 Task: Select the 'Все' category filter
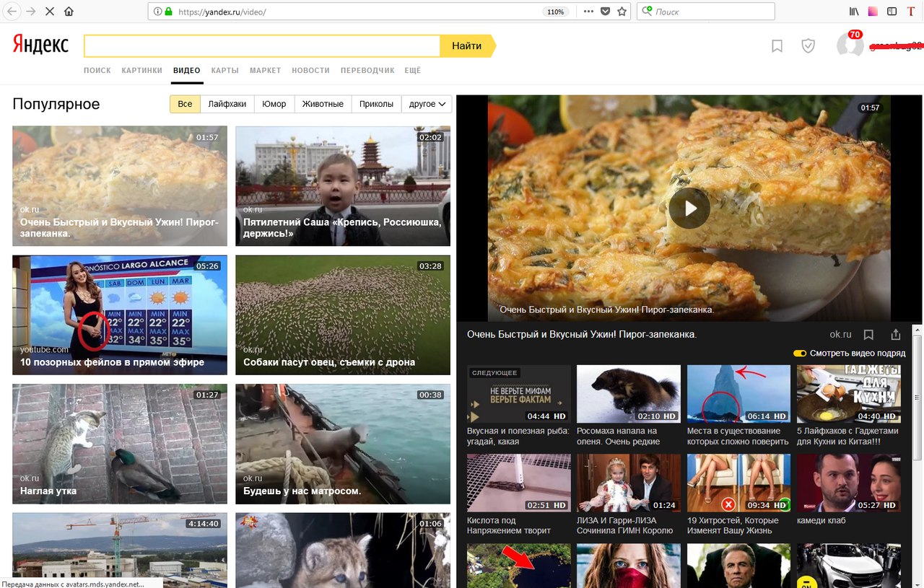coord(185,104)
